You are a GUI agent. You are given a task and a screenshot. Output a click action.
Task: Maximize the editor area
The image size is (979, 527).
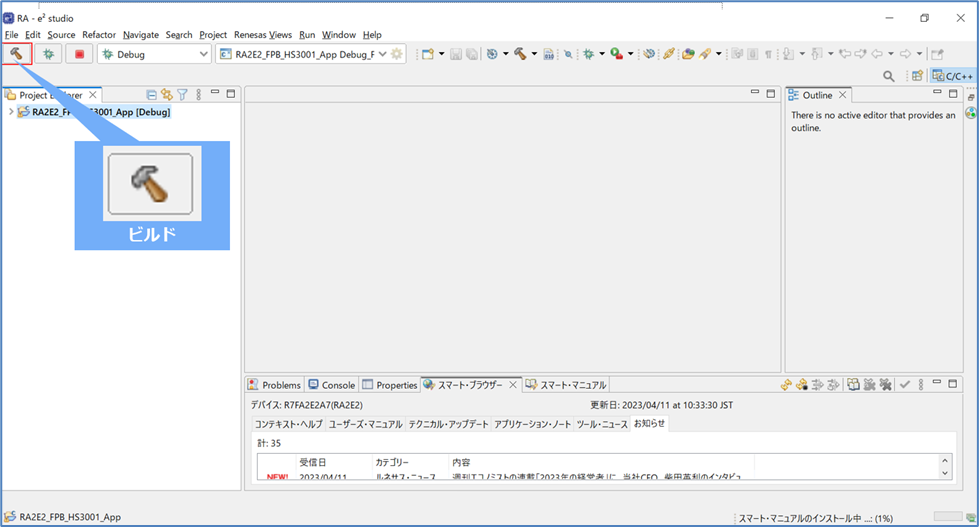tap(770, 94)
